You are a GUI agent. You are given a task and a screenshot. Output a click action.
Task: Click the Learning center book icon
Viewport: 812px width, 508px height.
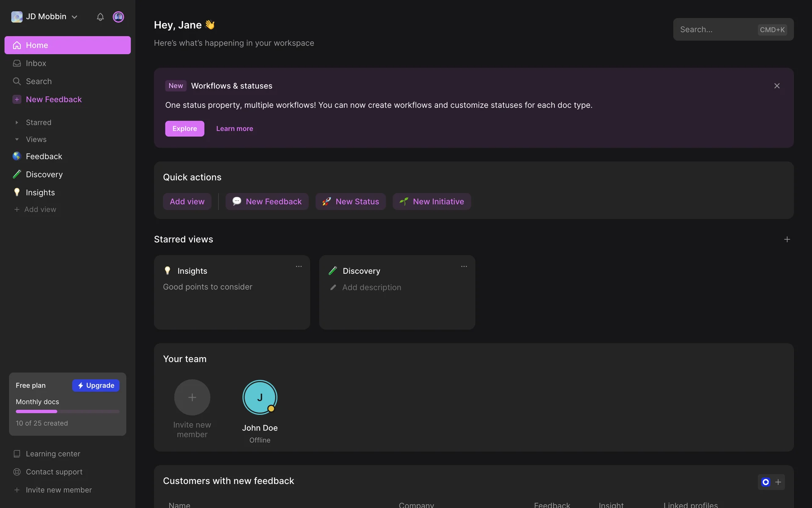[x=17, y=454]
